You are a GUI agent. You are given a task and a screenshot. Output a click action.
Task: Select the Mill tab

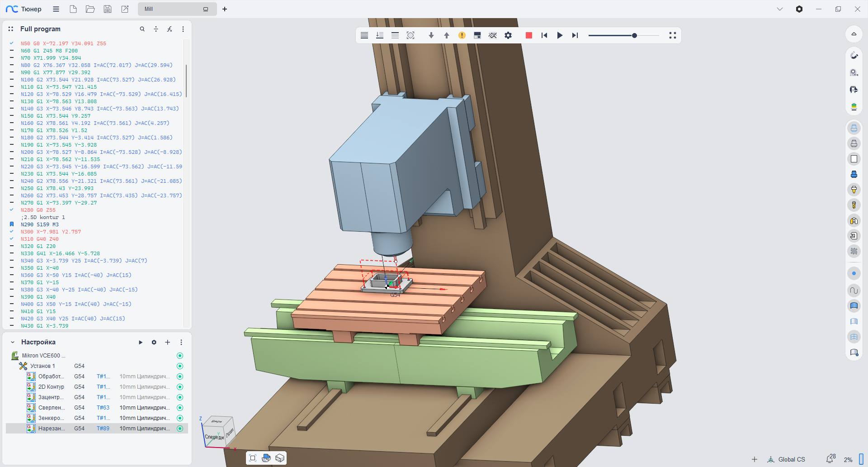coord(172,9)
